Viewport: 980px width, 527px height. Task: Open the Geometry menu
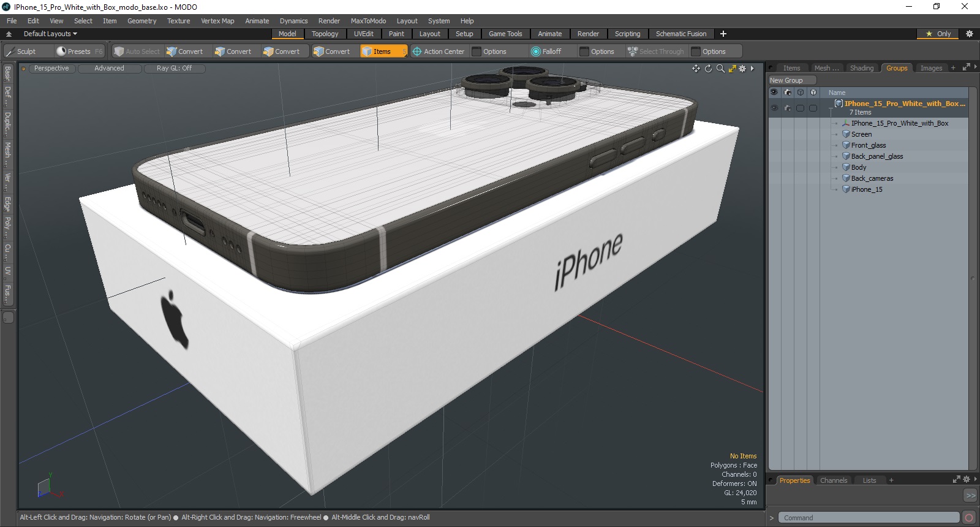tap(141, 21)
